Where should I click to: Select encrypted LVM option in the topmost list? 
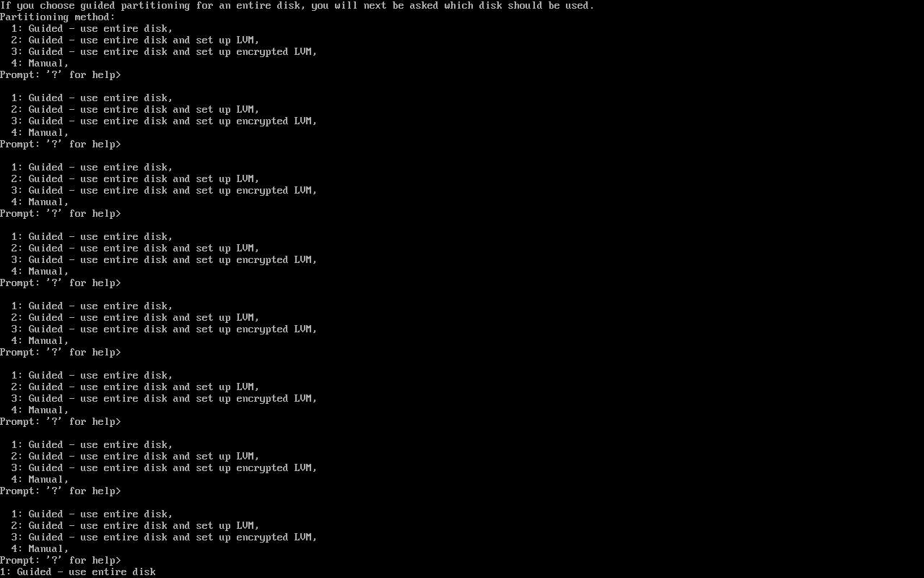[165, 51]
